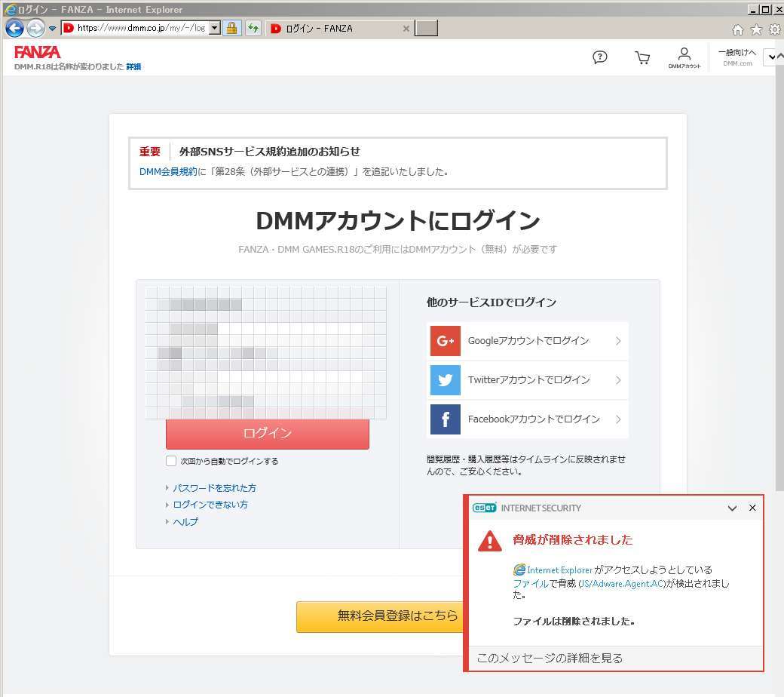This screenshot has height=697, width=784.
Task: Open the IE tools gear icon
Action: pyautogui.click(x=774, y=29)
